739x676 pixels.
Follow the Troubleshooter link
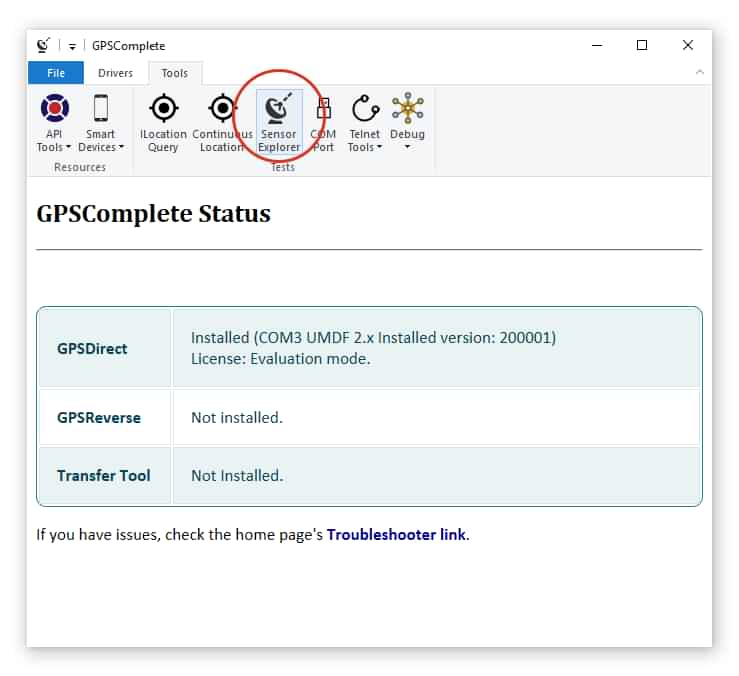click(396, 535)
